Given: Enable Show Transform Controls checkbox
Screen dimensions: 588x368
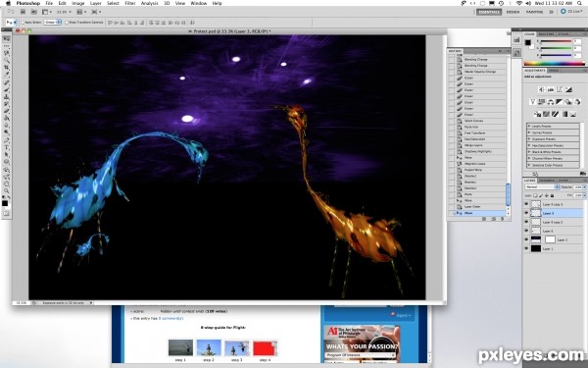Looking at the screenshot, I should tap(67, 23).
